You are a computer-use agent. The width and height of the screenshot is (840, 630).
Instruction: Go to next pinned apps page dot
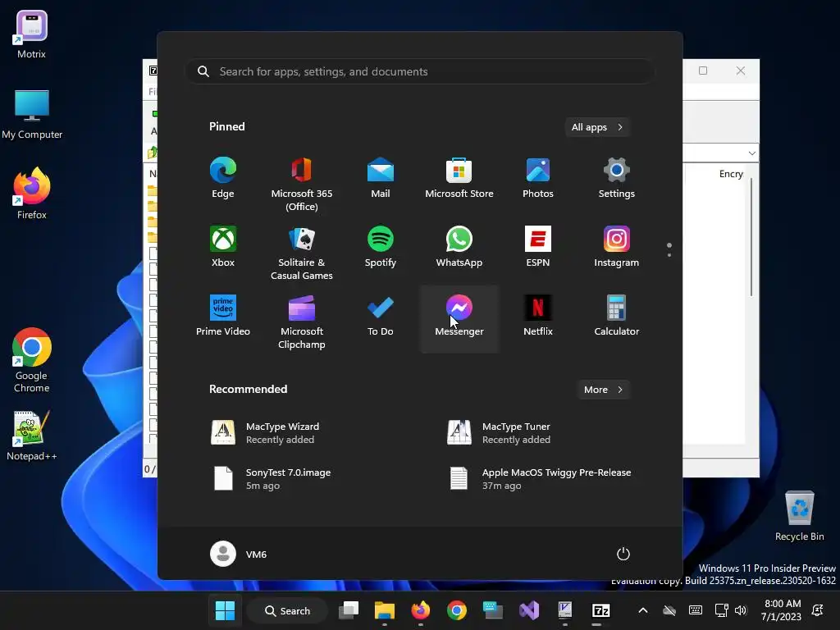[x=669, y=255]
